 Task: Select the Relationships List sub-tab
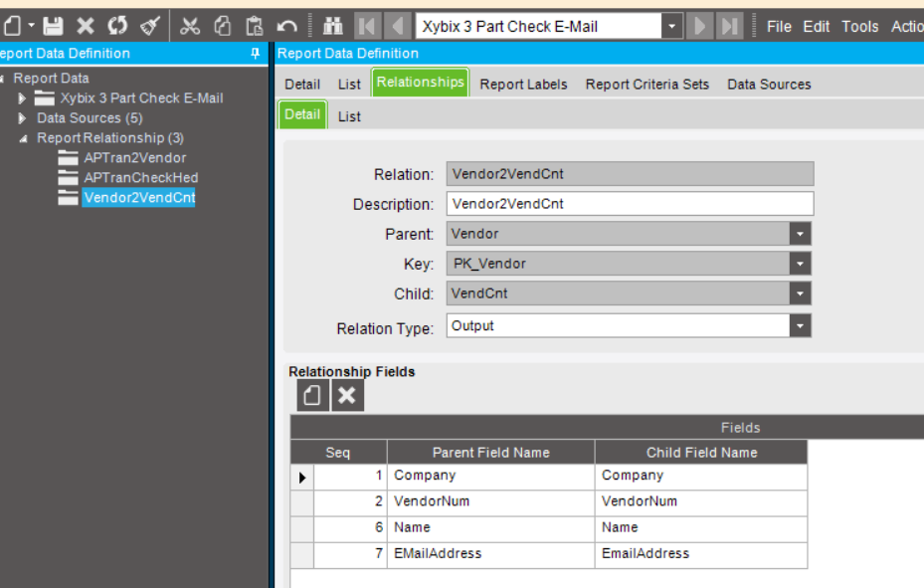[349, 116]
